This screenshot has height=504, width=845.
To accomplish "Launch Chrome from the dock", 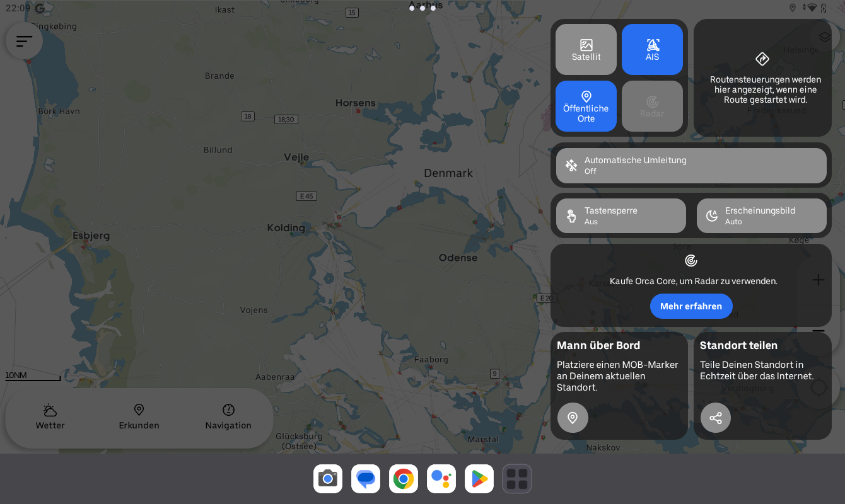I will [x=404, y=479].
